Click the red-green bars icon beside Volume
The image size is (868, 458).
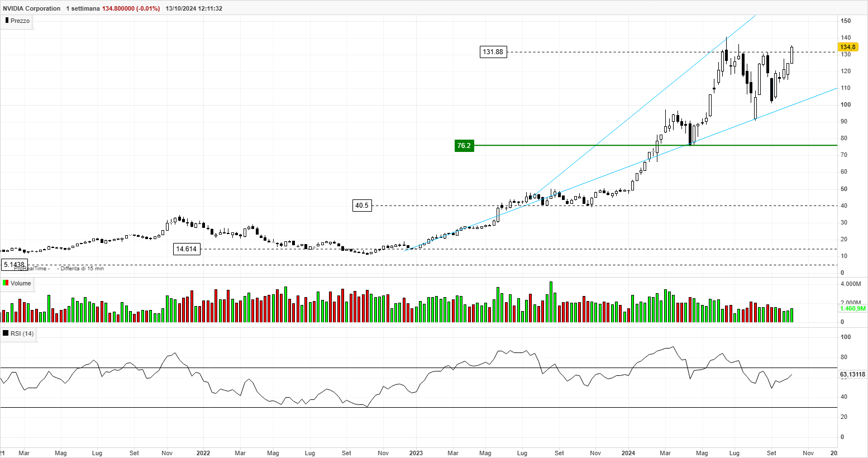click(x=6, y=283)
